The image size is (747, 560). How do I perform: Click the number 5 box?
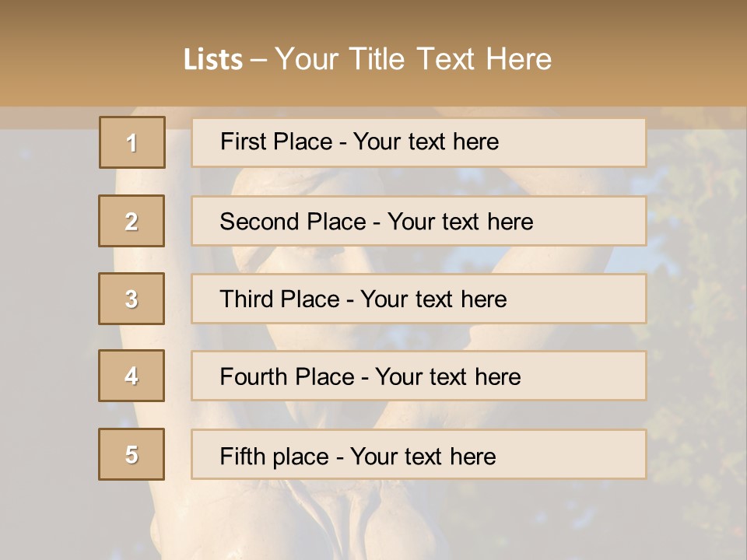click(x=132, y=454)
